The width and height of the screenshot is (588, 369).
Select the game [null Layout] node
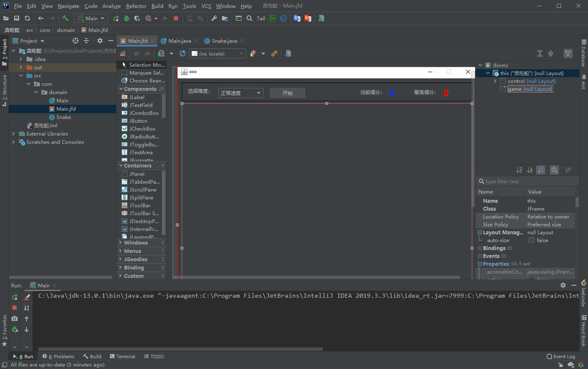point(530,89)
